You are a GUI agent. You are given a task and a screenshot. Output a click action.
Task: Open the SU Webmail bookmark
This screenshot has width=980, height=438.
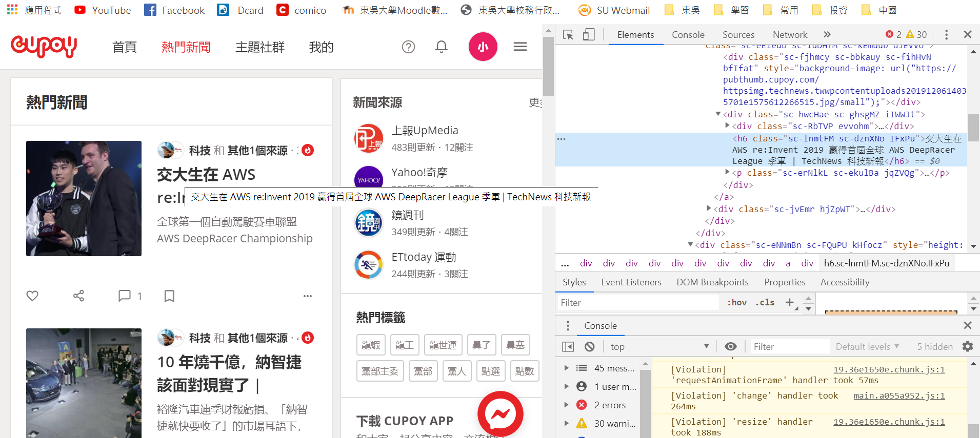[x=614, y=10]
